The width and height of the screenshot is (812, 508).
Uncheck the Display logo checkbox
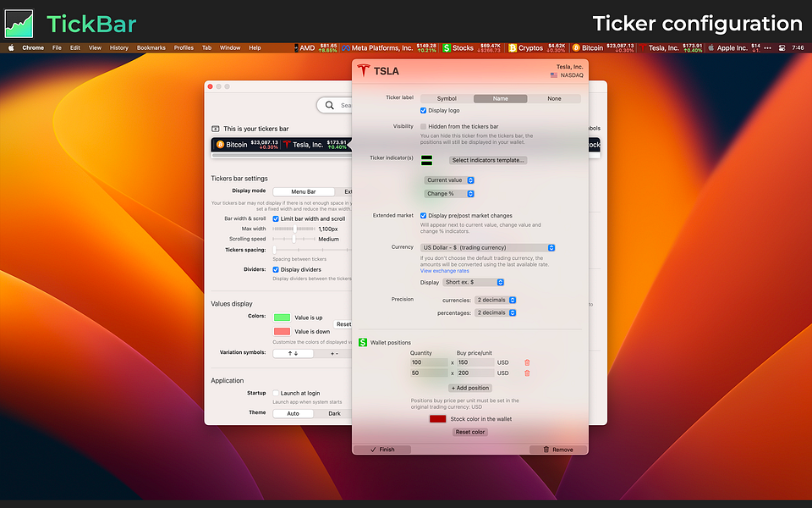424,110
